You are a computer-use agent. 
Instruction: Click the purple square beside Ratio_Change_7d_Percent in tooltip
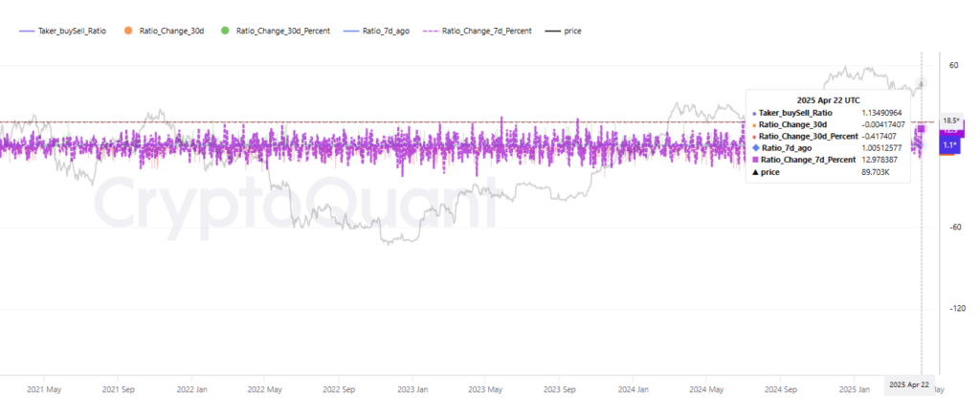[x=754, y=160]
